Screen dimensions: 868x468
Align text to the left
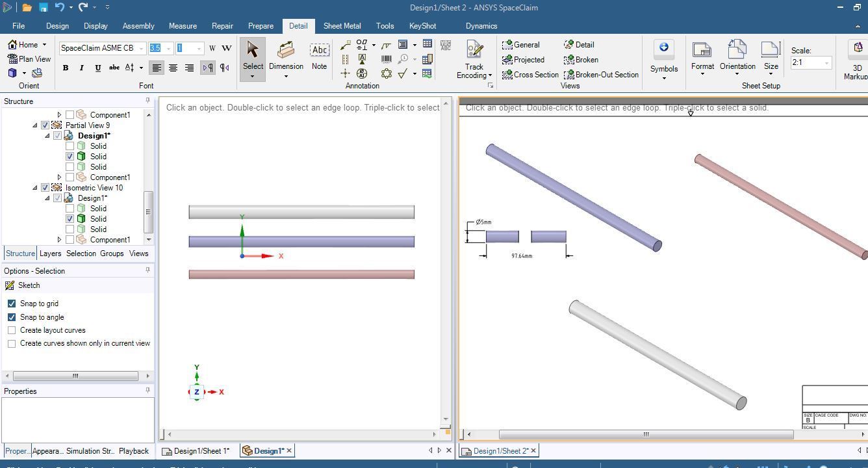pos(157,68)
